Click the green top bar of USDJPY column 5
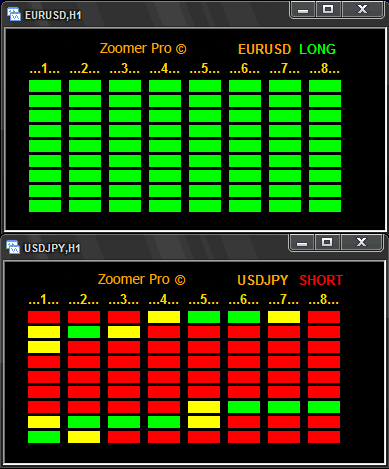 coord(204,317)
